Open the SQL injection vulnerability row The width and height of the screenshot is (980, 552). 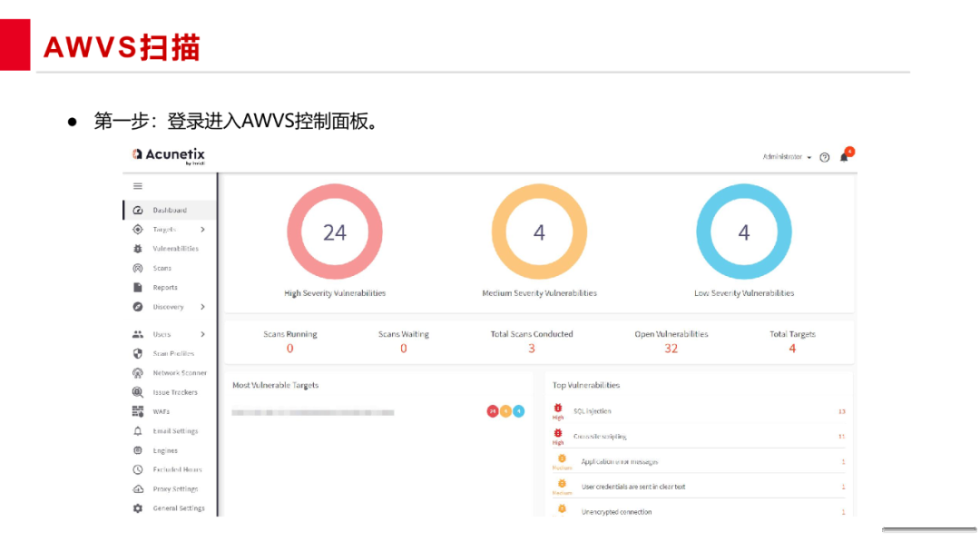coord(699,411)
